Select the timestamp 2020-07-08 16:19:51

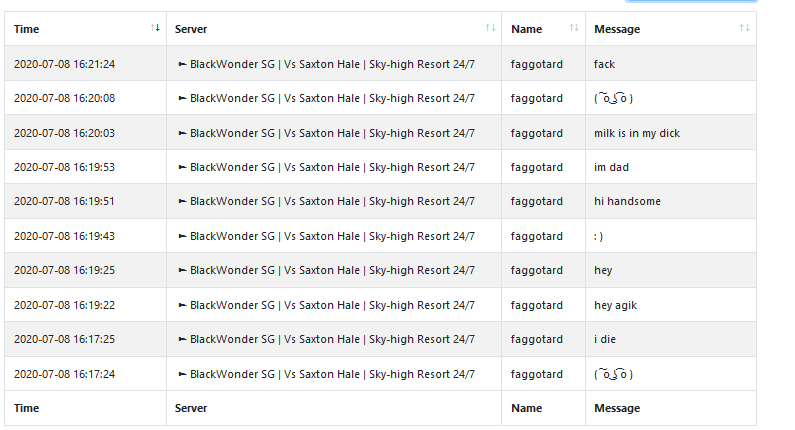[x=64, y=201]
